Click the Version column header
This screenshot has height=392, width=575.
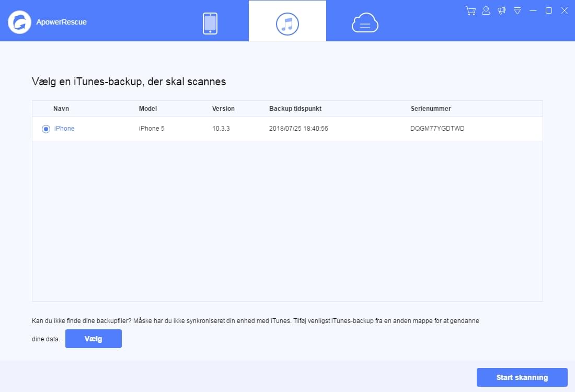click(x=223, y=109)
